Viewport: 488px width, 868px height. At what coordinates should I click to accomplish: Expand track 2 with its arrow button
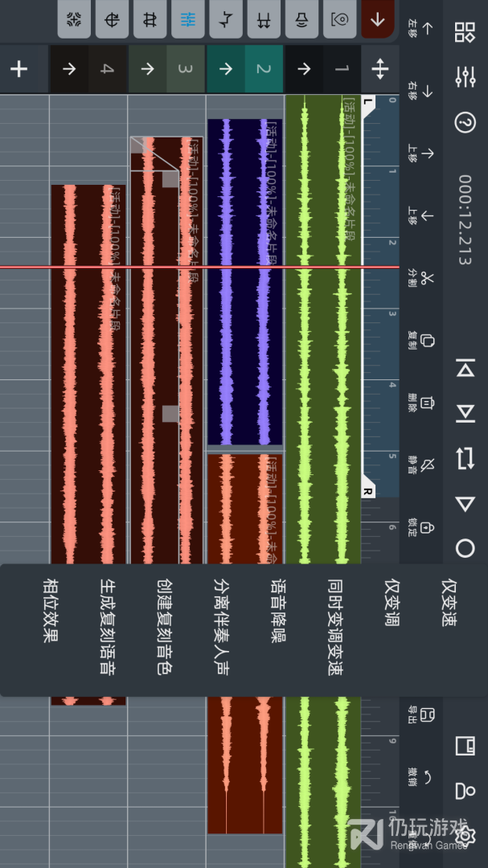pos(225,69)
